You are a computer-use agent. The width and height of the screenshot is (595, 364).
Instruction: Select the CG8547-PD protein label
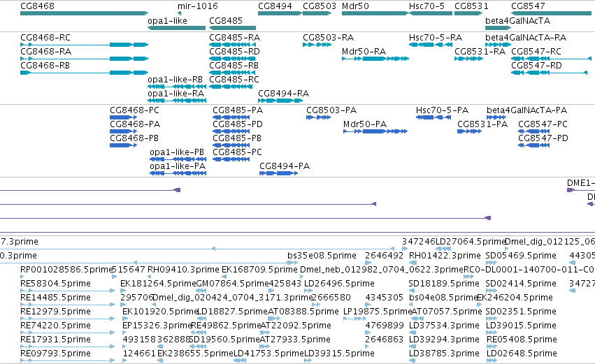tap(543, 138)
